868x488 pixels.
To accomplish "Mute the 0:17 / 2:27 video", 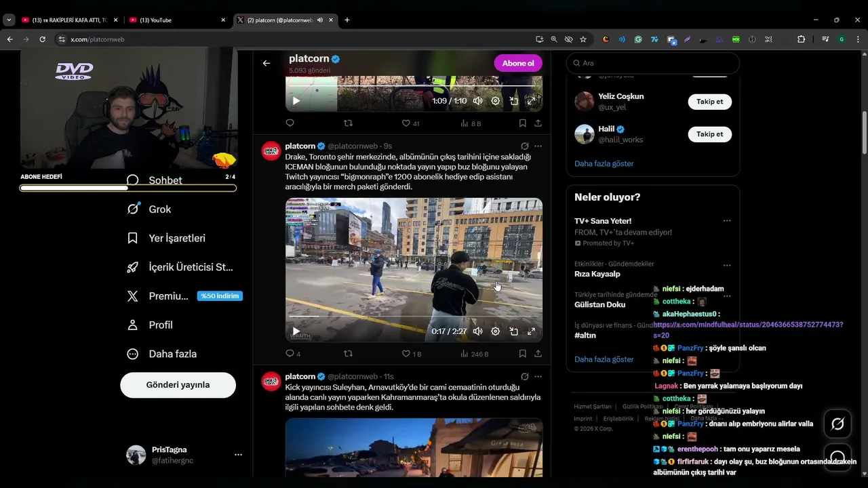I will 477,331.
